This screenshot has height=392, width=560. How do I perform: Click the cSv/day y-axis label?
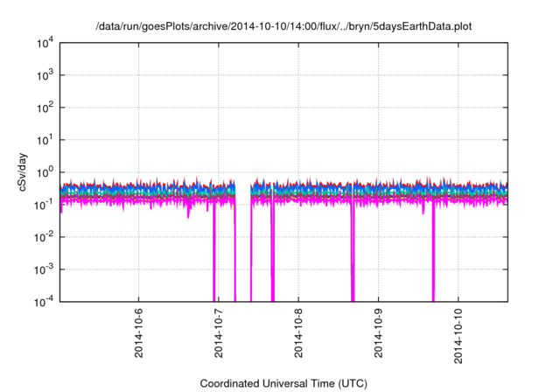pyautogui.click(x=23, y=172)
